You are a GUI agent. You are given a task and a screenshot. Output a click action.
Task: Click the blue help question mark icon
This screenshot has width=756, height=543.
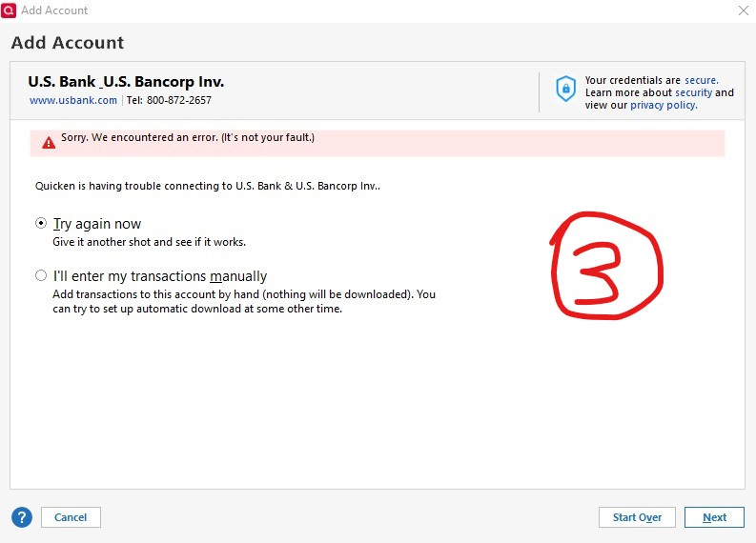coord(22,517)
